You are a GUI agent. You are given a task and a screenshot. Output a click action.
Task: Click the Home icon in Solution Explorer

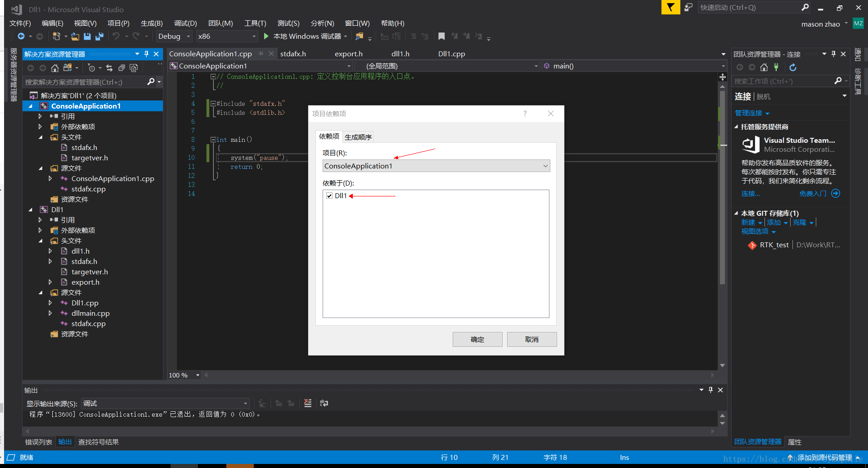(x=54, y=68)
